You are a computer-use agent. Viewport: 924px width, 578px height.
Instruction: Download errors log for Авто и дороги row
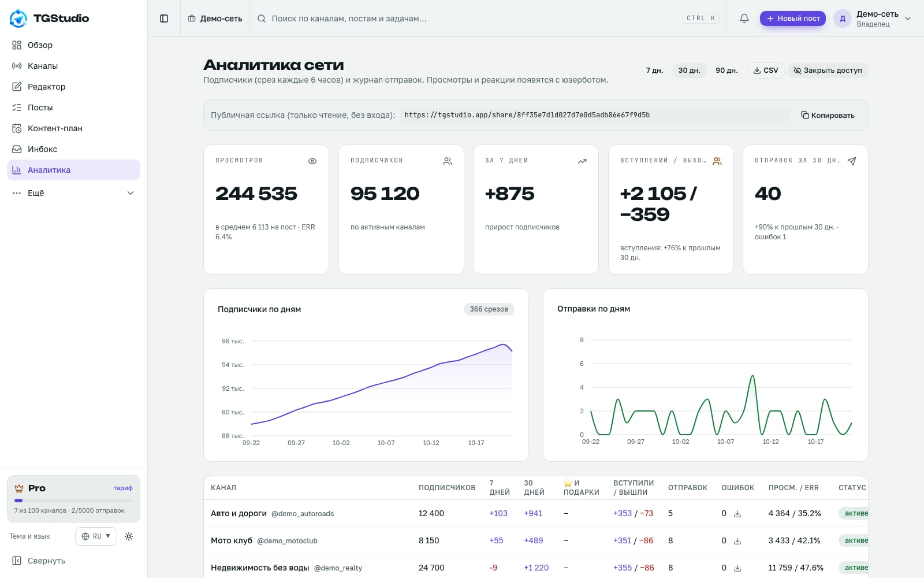click(737, 514)
